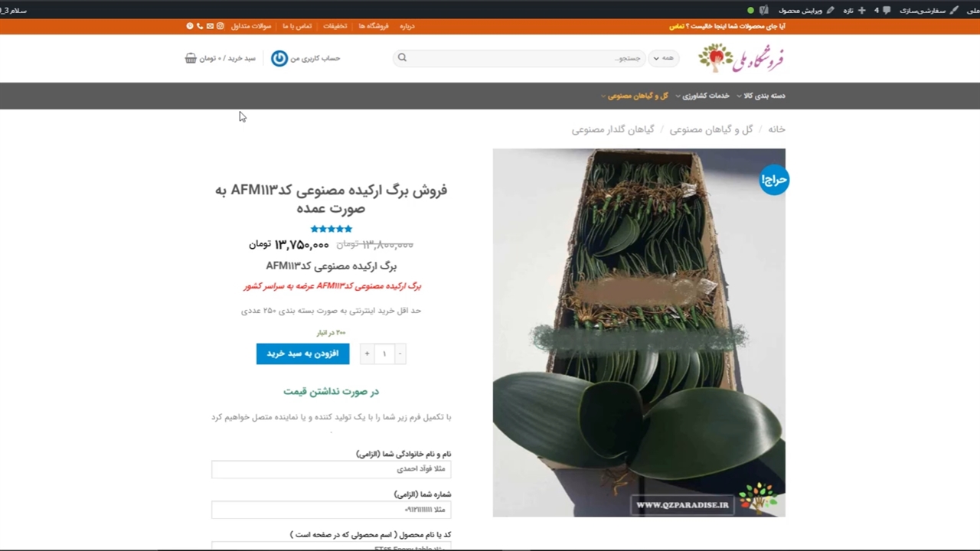Open the shopping cart basket icon

(191, 58)
